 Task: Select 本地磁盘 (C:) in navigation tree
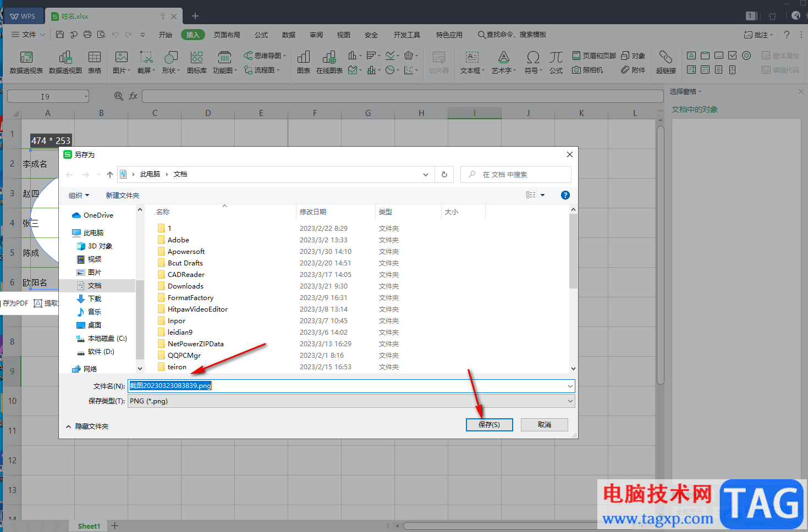click(107, 339)
